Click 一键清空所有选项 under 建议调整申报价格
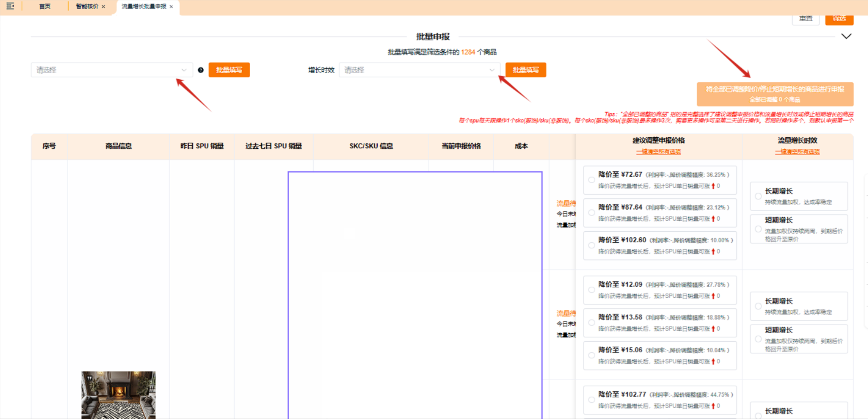868x419 pixels. 658,151
